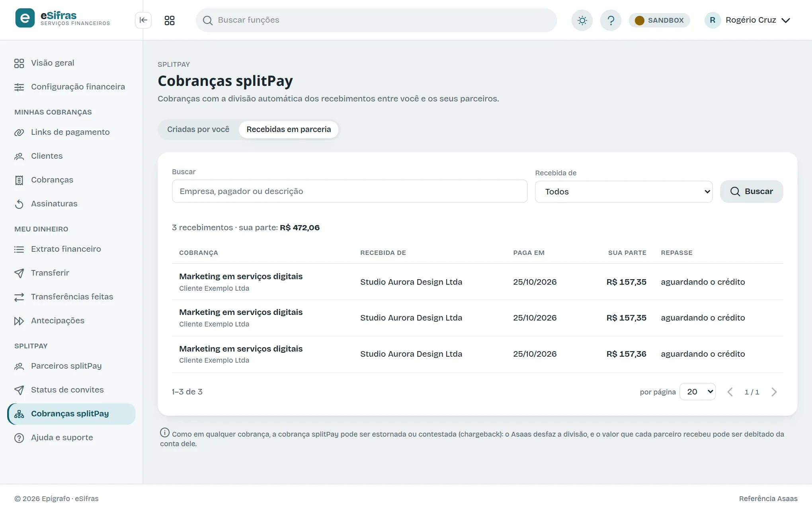
Task: Open the por página 20 dropdown
Action: pos(697,392)
